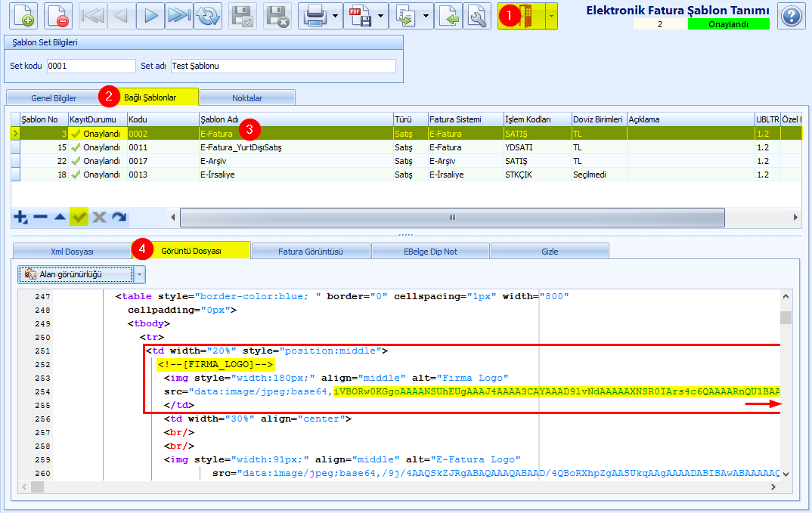Select the E-Arşiv template row
Screen dimensions: 812x513
[406, 161]
